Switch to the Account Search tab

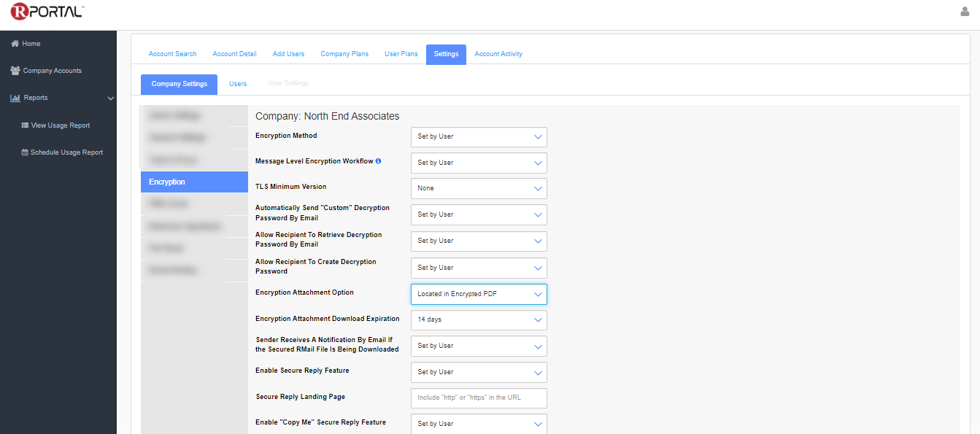click(172, 54)
